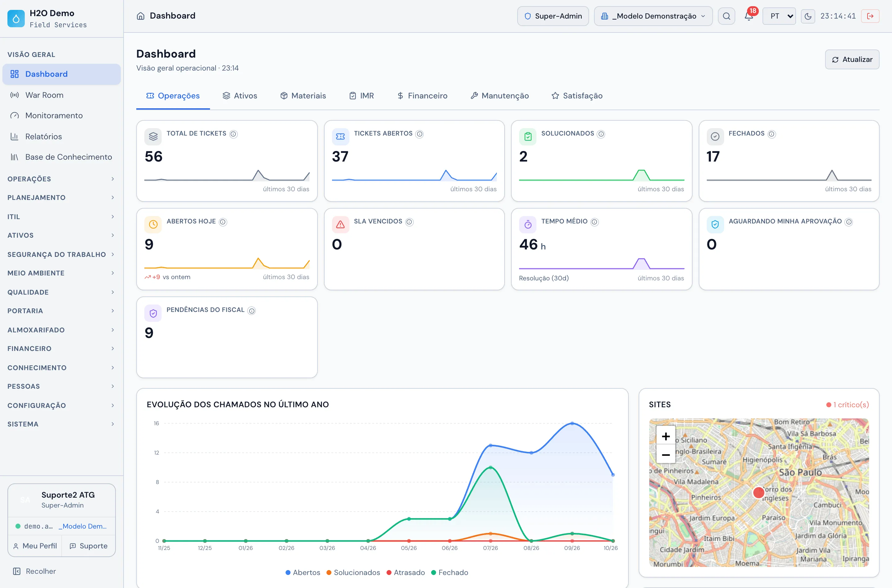Click info icon beside SLA Vencidos

click(x=409, y=222)
